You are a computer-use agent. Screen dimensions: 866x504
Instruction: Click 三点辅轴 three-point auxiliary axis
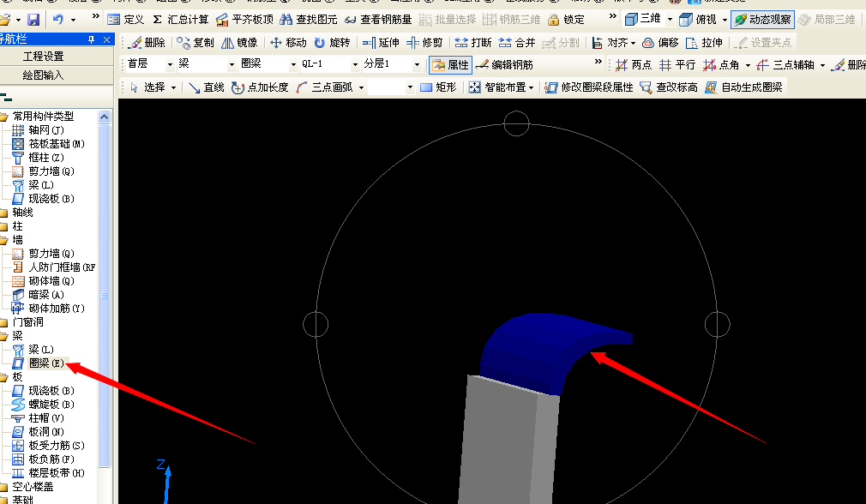[785, 64]
